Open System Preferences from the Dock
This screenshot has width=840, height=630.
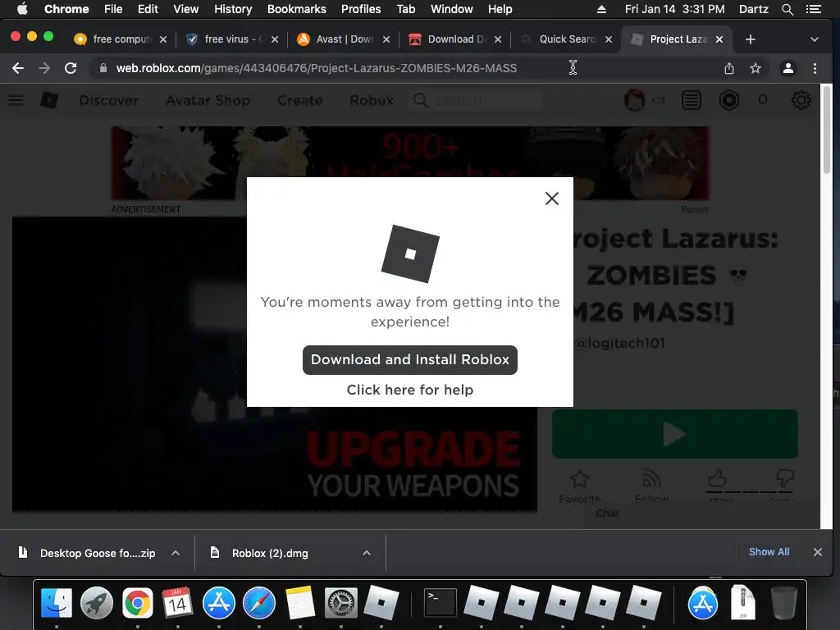point(340,603)
